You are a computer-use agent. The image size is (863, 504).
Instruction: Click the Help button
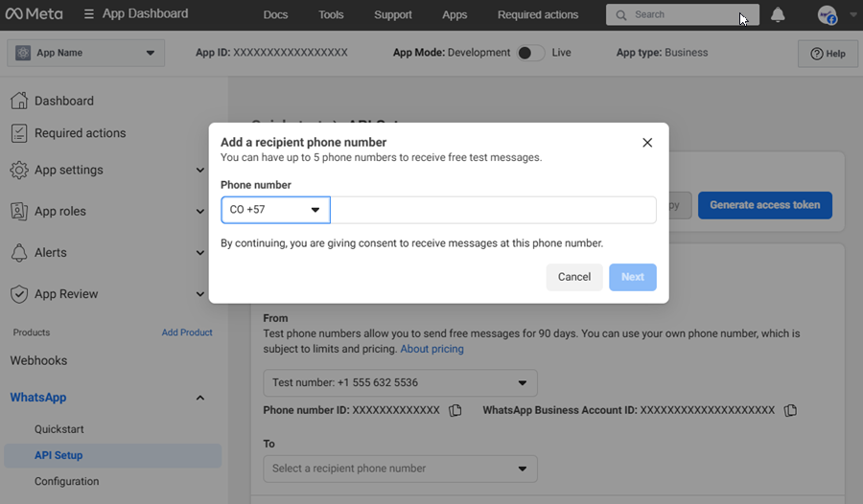click(x=828, y=54)
